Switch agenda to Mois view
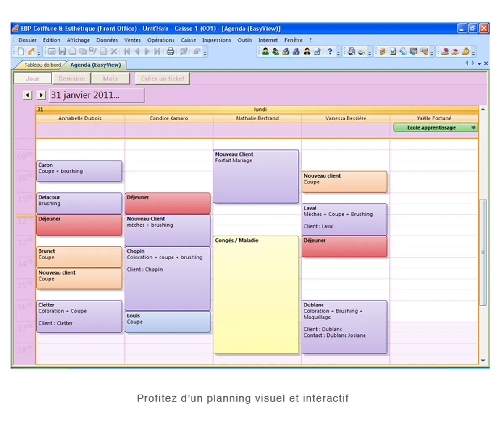This screenshot has height=432, width=504. [110, 79]
